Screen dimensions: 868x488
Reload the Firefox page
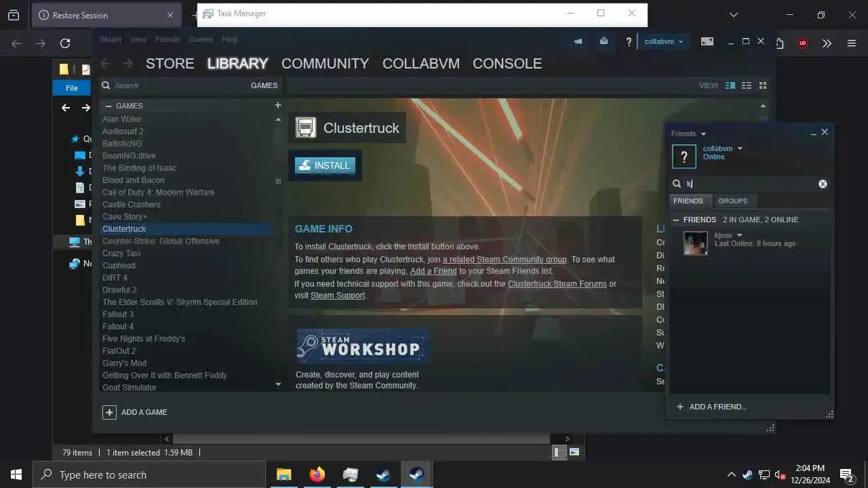[65, 43]
